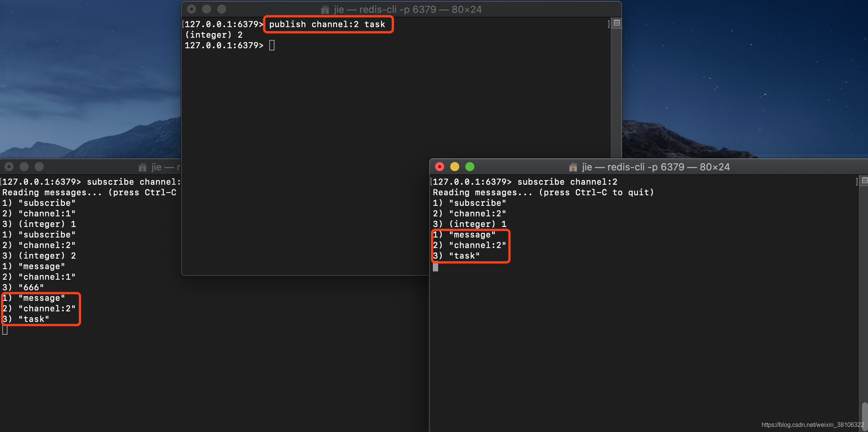Click the split pane icon in right terminal
This screenshot has height=432, width=868.
865,181
